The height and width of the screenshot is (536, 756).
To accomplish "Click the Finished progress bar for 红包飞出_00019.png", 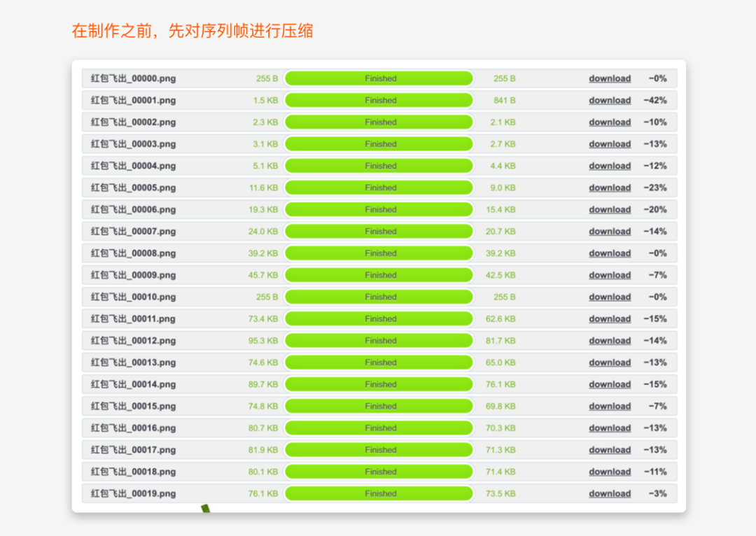I will click(380, 493).
